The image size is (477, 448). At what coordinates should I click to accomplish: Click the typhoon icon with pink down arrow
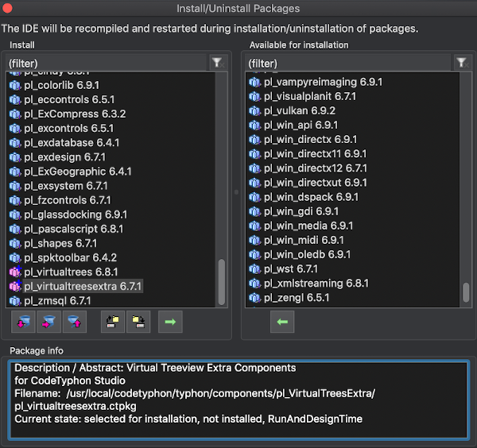coord(23,322)
